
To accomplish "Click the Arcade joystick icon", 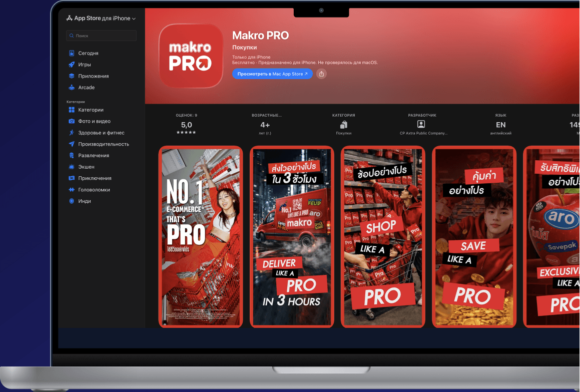I will click(72, 87).
